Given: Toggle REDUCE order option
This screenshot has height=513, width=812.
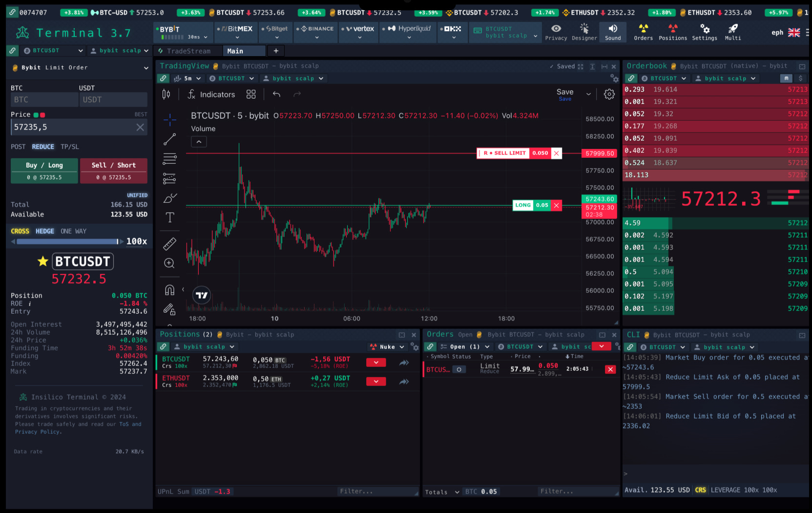Looking at the screenshot, I should pyautogui.click(x=43, y=147).
